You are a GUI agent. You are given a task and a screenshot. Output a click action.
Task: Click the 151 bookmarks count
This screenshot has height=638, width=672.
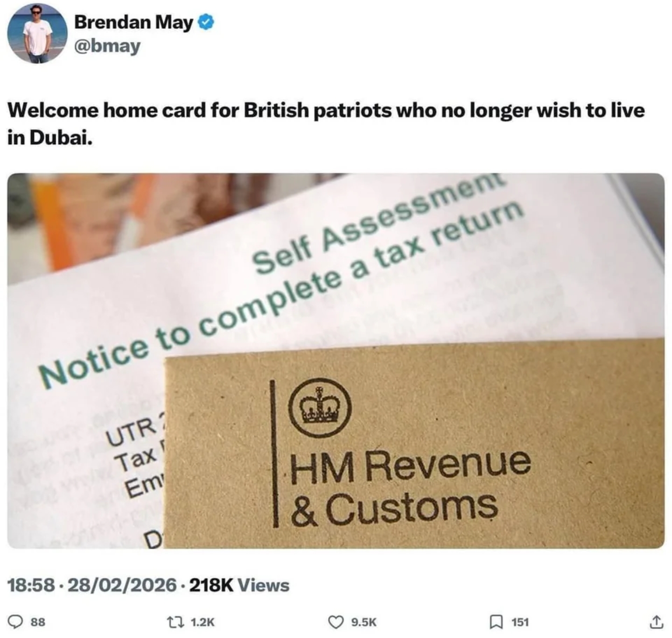pos(520,622)
